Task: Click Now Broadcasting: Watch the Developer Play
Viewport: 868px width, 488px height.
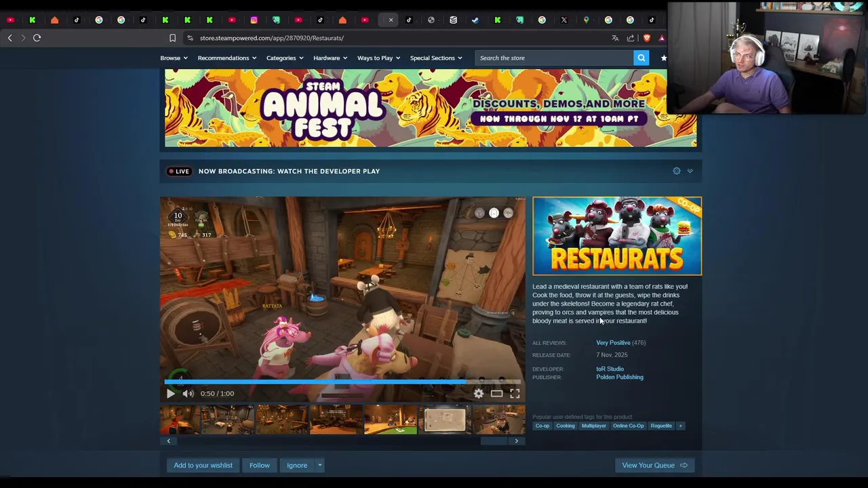Action: point(289,171)
